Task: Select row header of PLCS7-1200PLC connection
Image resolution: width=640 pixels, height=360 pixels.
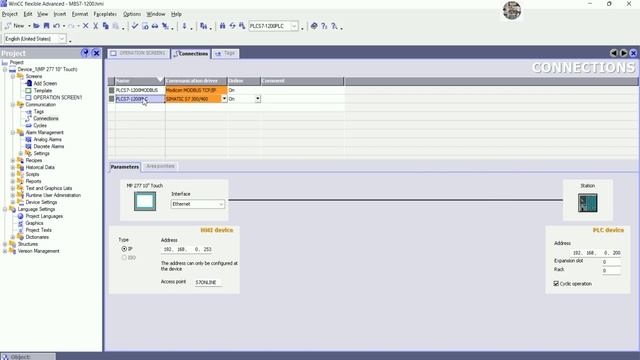Action: pyautogui.click(x=111, y=99)
